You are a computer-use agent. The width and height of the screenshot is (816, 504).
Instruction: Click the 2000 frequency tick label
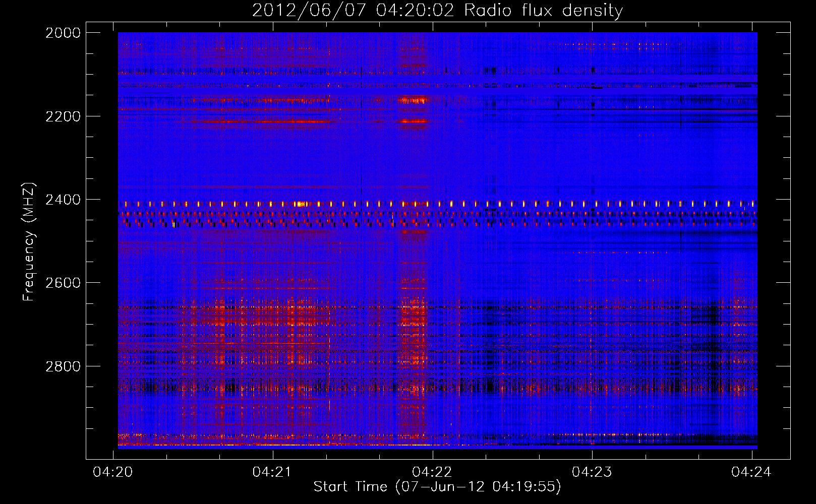(63, 33)
